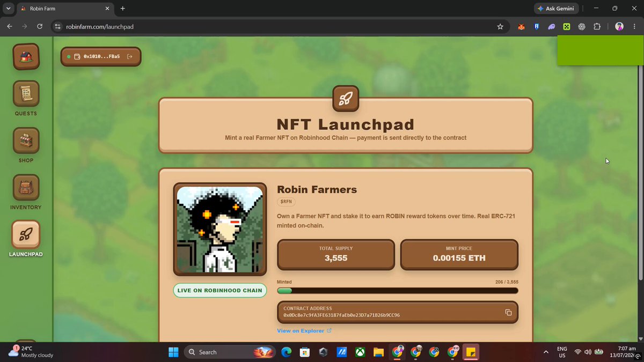Open a new browser tab
This screenshot has height=362, width=644.
tap(123, 9)
